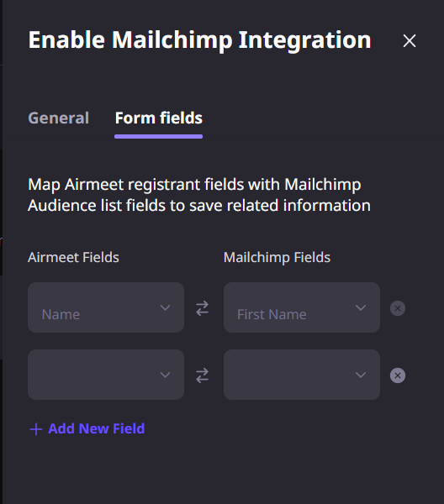444x504 pixels.
Task: Click the chevron arrow beside First Name
Action: (361, 308)
